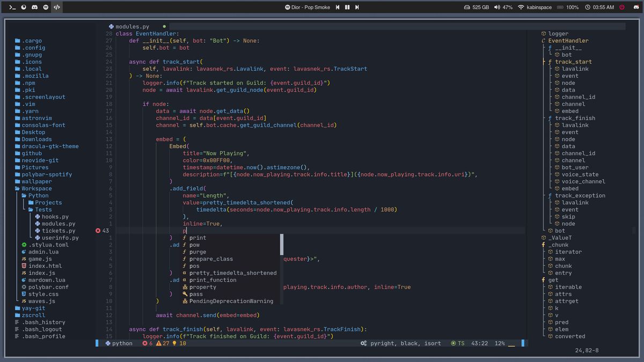Screen dimensions: 644x362
Task: Open the terminal launcher icon in top bar
Action: 12,8
